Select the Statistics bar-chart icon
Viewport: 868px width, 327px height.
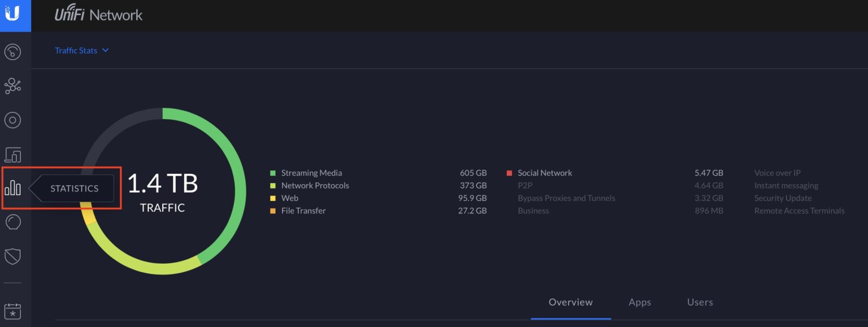(x=14, y=188)
